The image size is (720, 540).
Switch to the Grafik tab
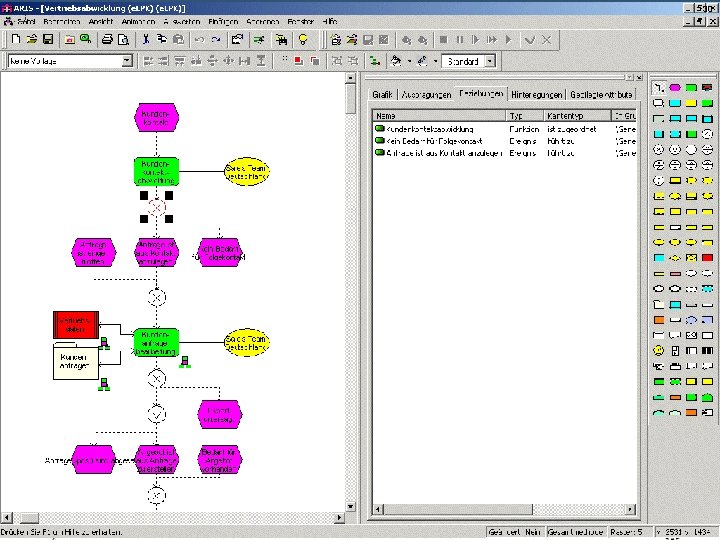[382, 94]
